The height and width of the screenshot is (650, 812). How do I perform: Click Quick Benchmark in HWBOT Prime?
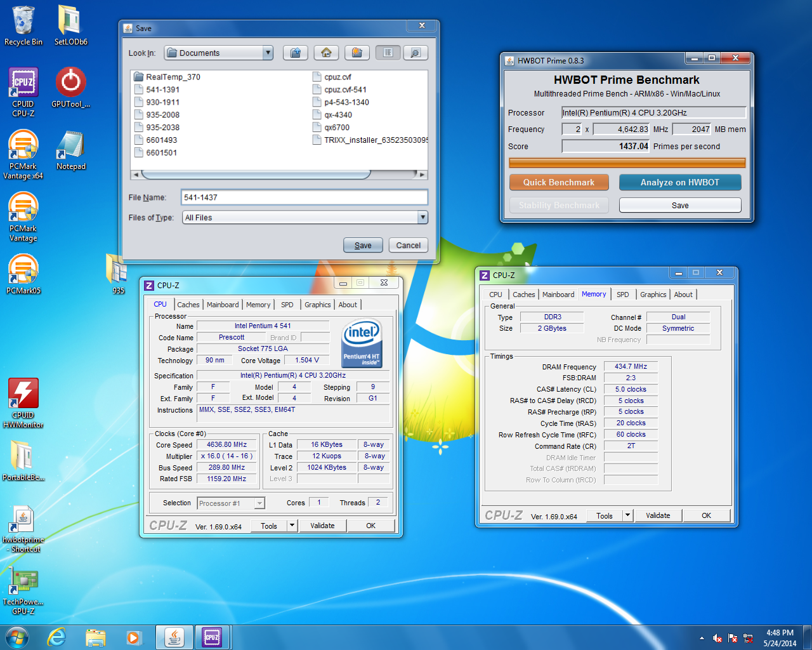coord(559,182)
